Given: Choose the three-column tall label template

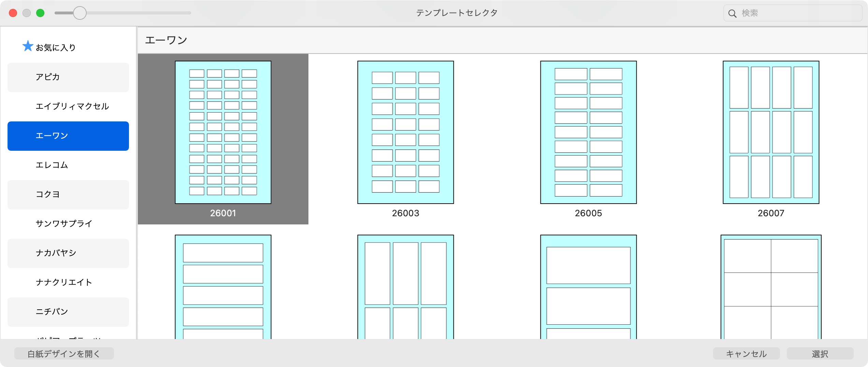Looking at the screenshot, I should tap(406, 287).
